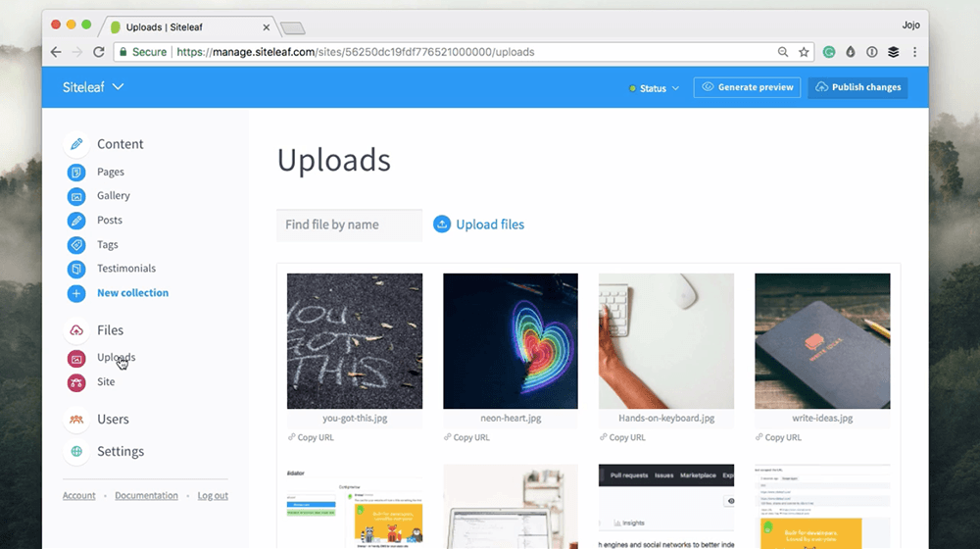Viewport: 980px width, 549px height.
Task: Click the Upload files link
Action: click(x=490, y=224)
